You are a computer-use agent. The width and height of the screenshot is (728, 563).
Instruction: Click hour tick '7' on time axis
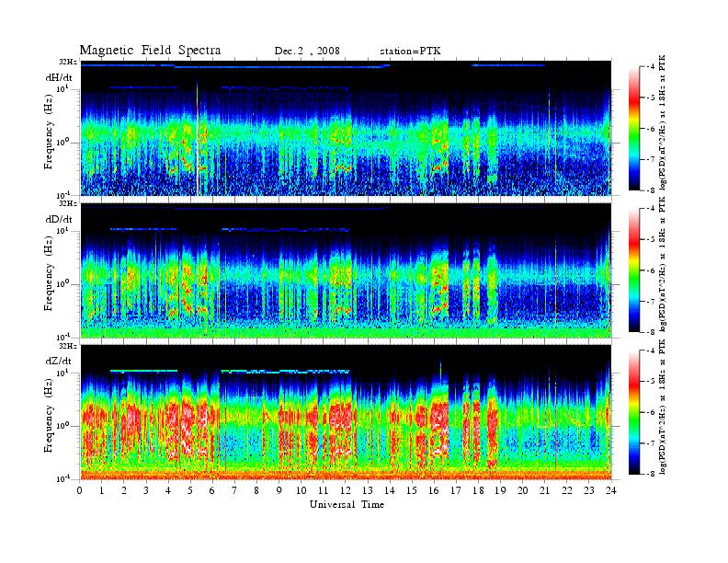[235, 490]
